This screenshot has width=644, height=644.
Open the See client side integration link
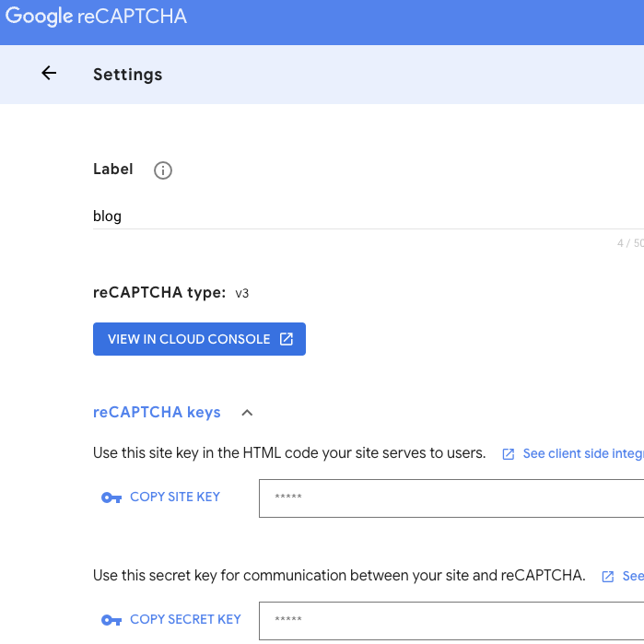(x=583, y=454)
